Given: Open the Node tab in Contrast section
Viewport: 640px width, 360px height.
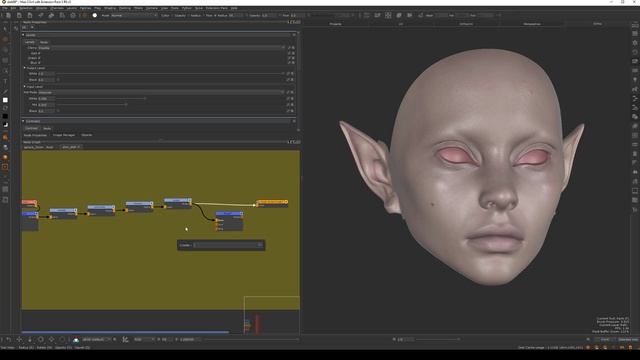Looking at the screenshot, I should [47, 128].
